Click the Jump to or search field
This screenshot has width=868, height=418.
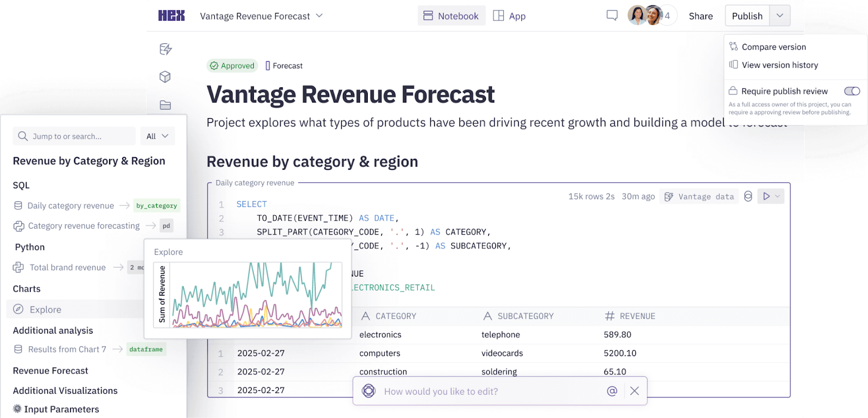(x=74, y=136)
